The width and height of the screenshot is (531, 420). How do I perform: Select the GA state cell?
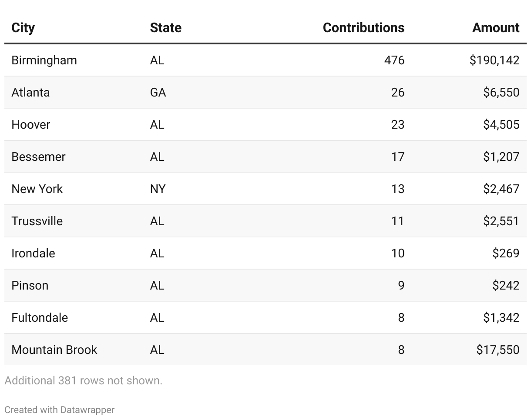pyautogui.click(x=158, y=92)
